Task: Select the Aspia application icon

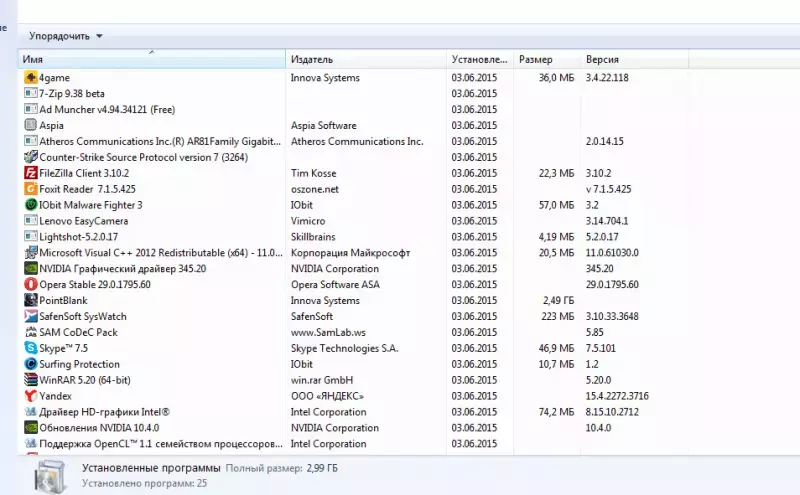Action: point(31,125)
